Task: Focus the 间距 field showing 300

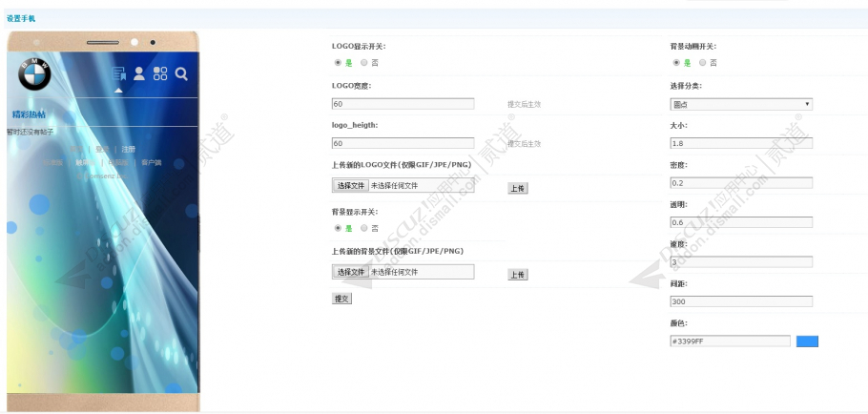Action: click(x=741, y=301)
